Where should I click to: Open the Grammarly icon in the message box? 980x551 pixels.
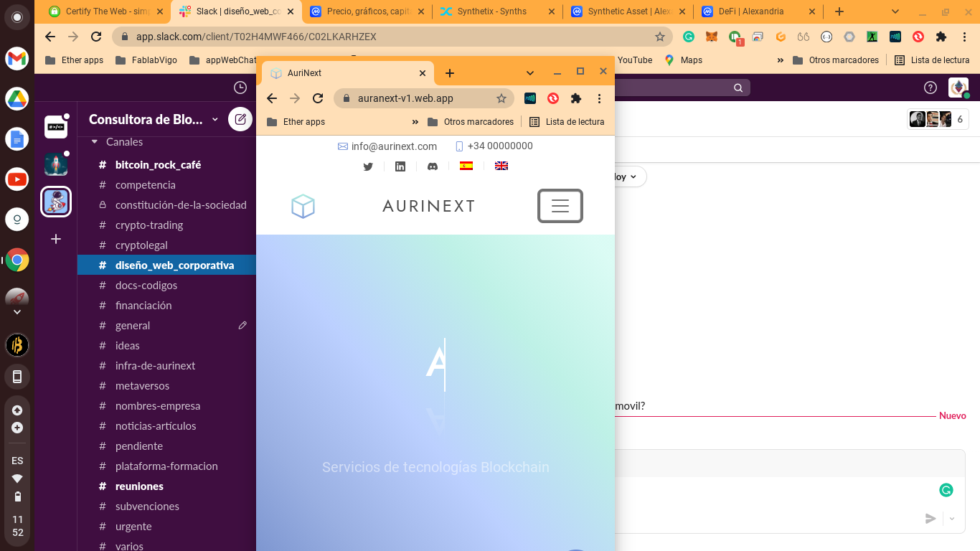coord(946,490)
